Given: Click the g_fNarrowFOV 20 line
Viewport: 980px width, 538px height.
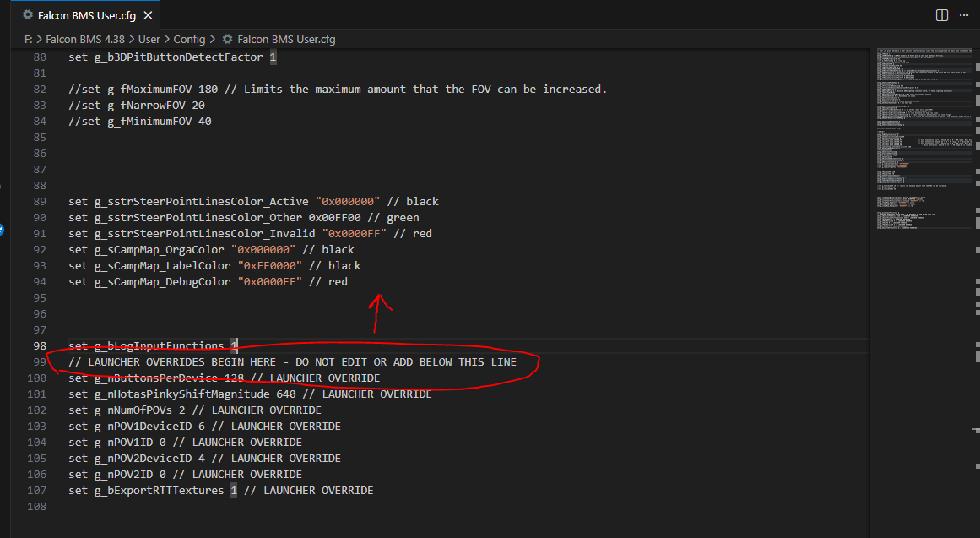Looking at the screenshot, I should [137, 105].
